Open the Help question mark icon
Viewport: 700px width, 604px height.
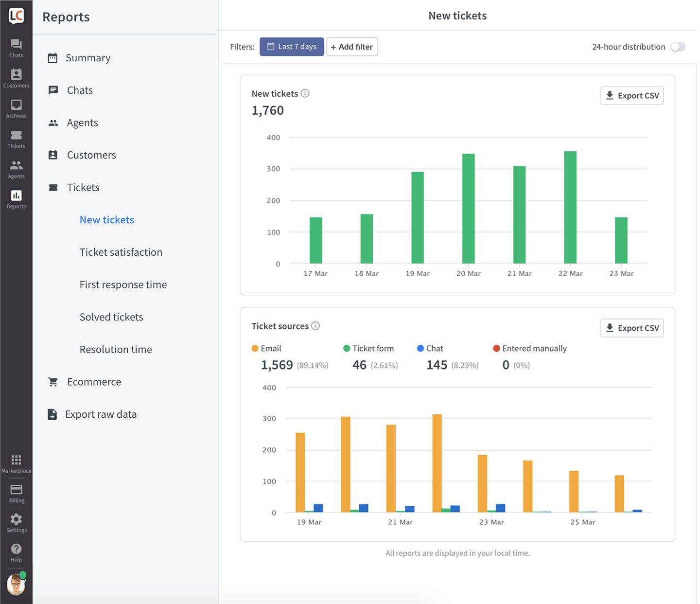(x=16, y=553)
